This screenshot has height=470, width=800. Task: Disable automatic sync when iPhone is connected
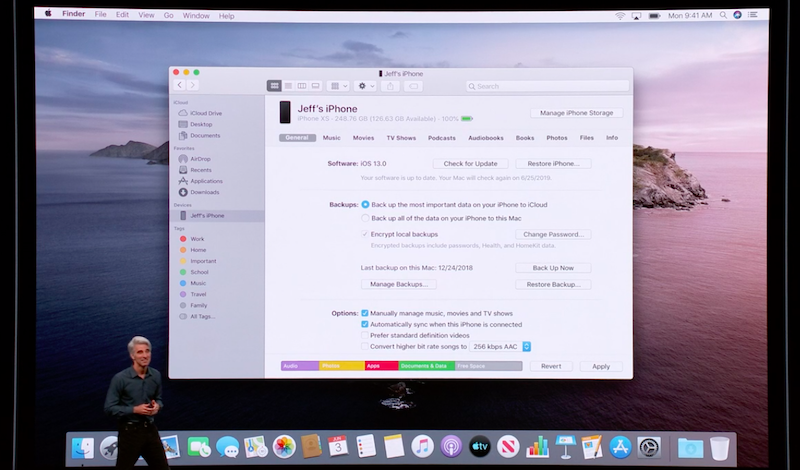tap(365, 325)
